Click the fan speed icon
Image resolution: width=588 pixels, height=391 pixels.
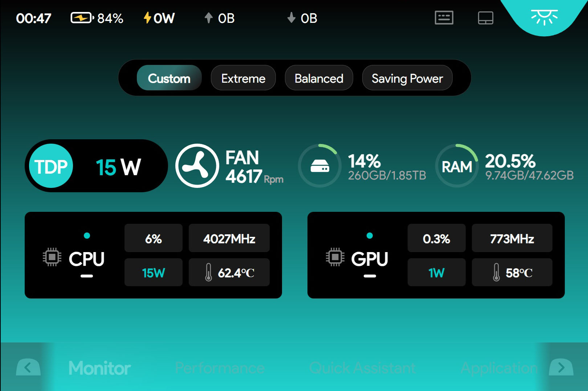click(197, 166)
